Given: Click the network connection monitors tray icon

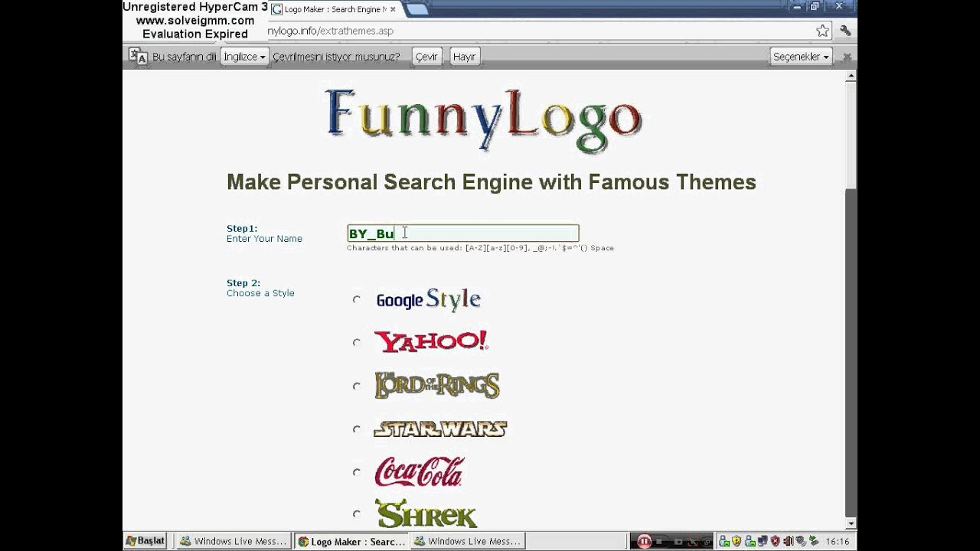Looking at the screenshot, I should click(763, 541).
